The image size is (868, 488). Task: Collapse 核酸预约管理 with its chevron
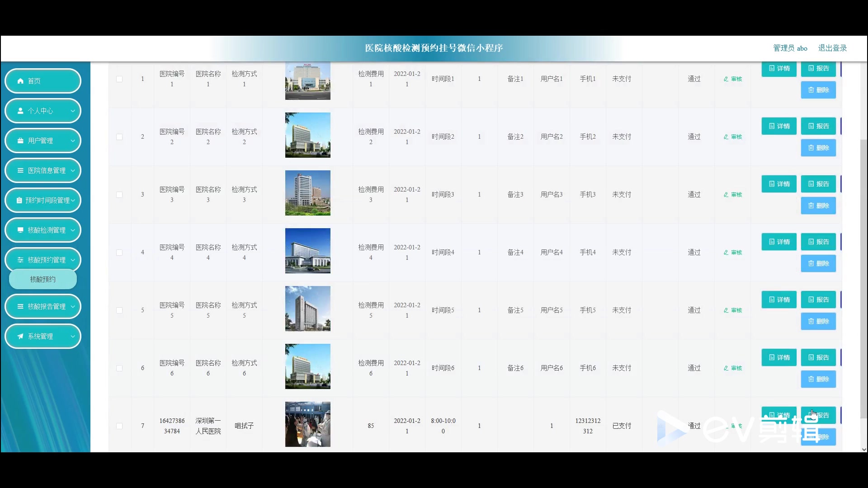[73, 260]
